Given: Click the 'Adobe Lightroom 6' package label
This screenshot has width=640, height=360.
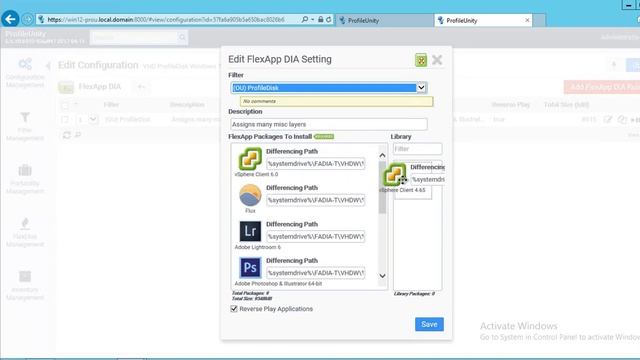Looking at the screenshot, I should [258, 247].
